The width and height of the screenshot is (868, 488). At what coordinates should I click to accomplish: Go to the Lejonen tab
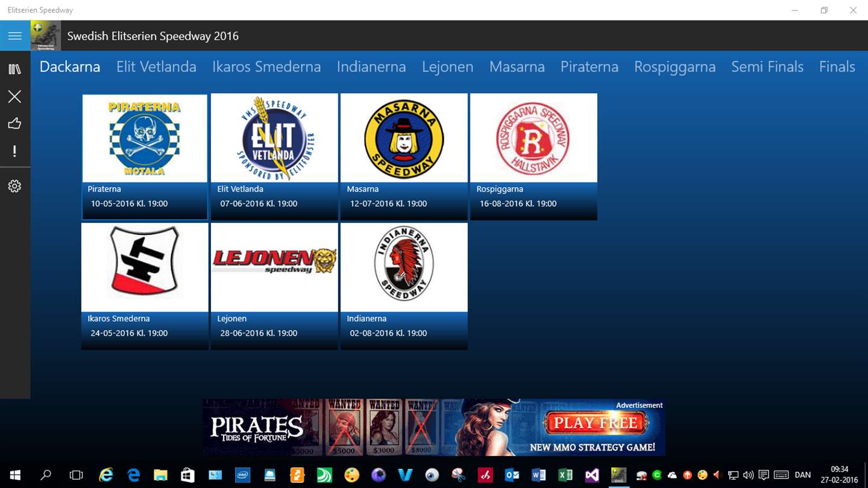tap(448, 67)
